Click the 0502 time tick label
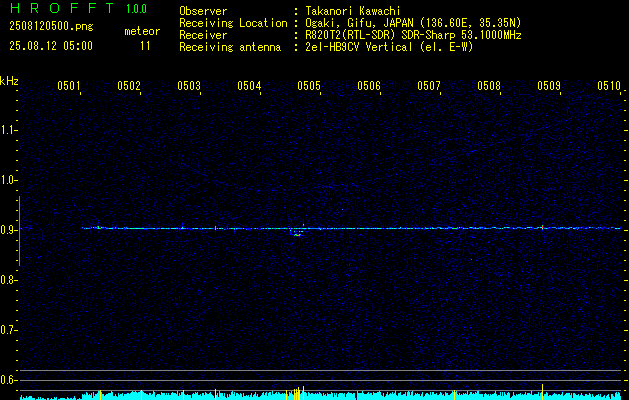 coord(129,85)
